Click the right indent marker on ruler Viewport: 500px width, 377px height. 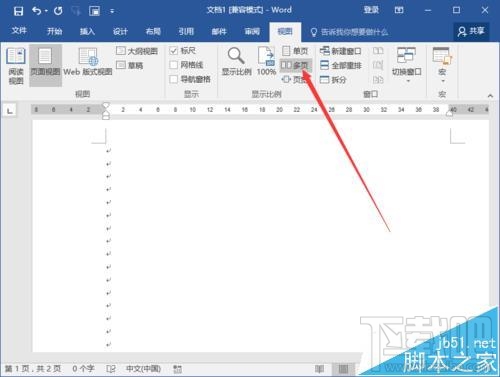449,113
